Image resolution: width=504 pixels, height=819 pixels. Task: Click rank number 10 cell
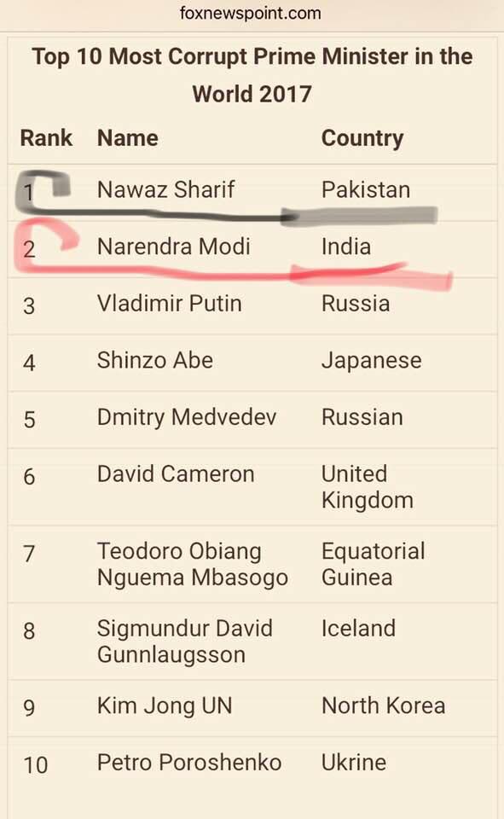[36, 765]
